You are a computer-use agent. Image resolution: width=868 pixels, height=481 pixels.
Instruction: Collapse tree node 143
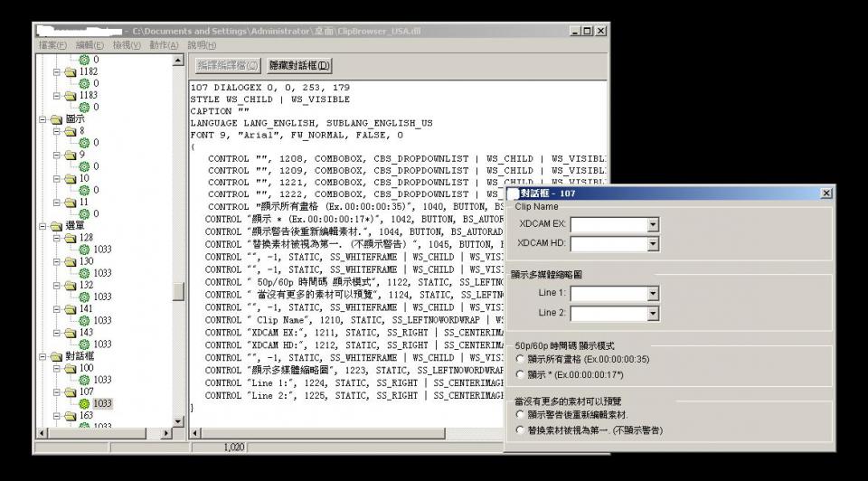(x=56, y=333)
